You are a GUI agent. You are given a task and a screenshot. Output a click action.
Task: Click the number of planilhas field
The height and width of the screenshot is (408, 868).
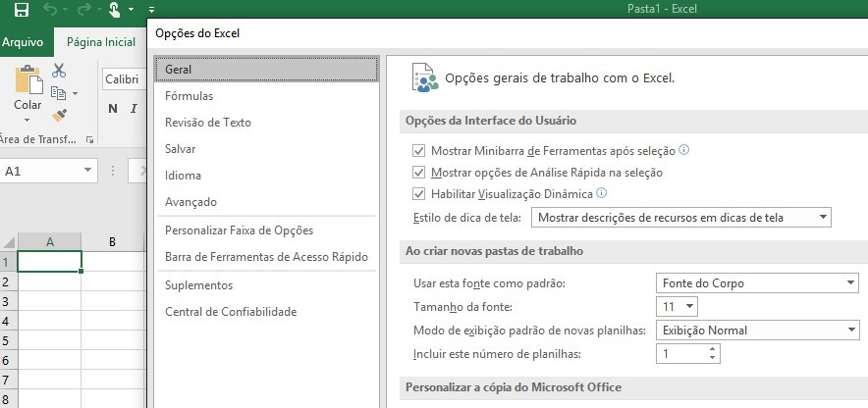click(681, 354)
